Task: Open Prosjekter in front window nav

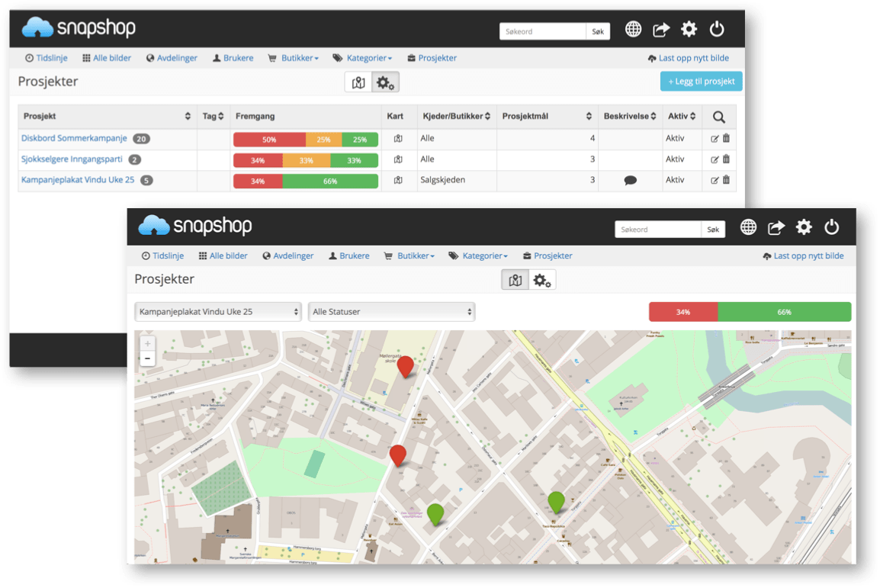Action: coord(548,255)
